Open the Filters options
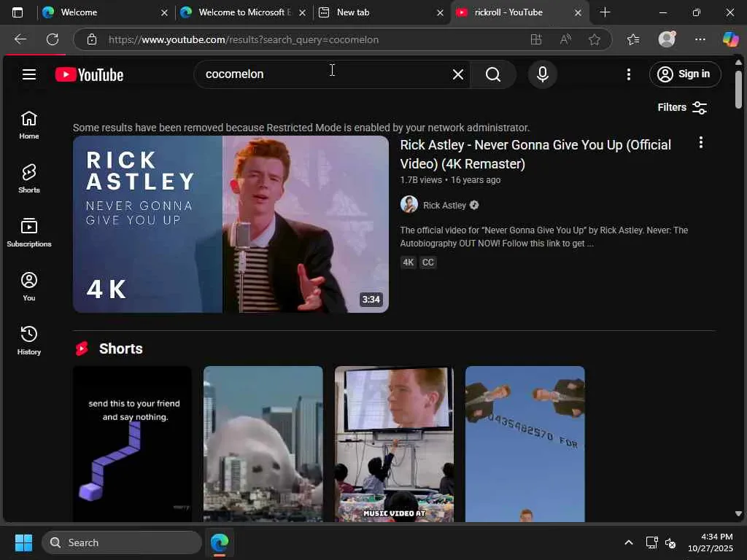747x560 pixels. (x=682, y=108)
